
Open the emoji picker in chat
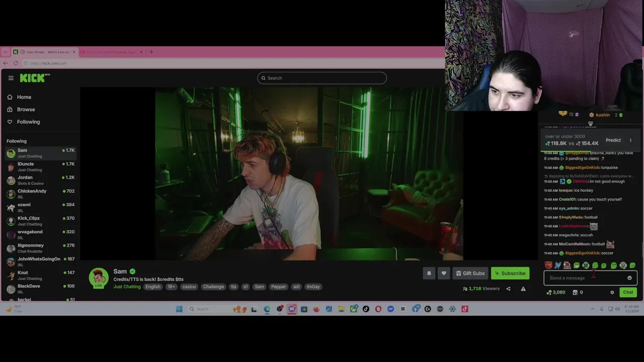[629, 278]
